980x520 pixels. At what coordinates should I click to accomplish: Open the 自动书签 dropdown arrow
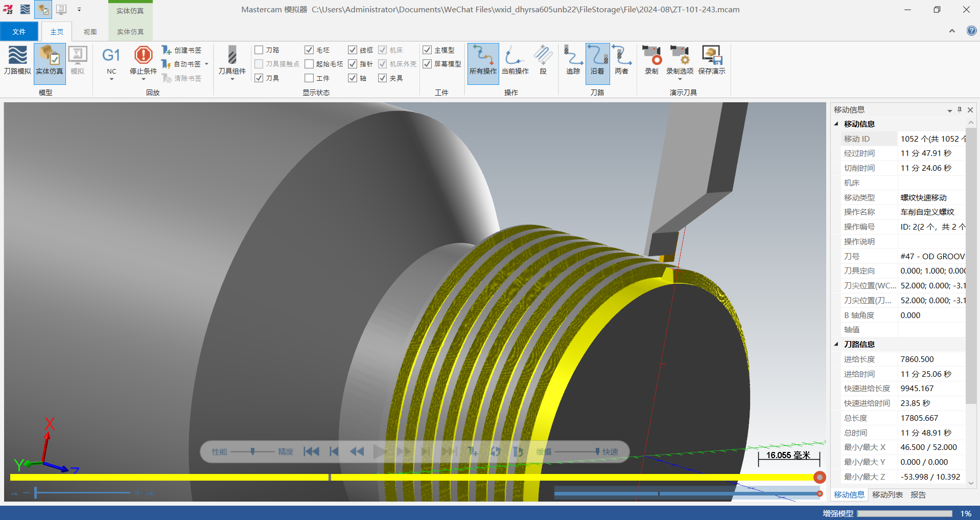click(206, 64)
